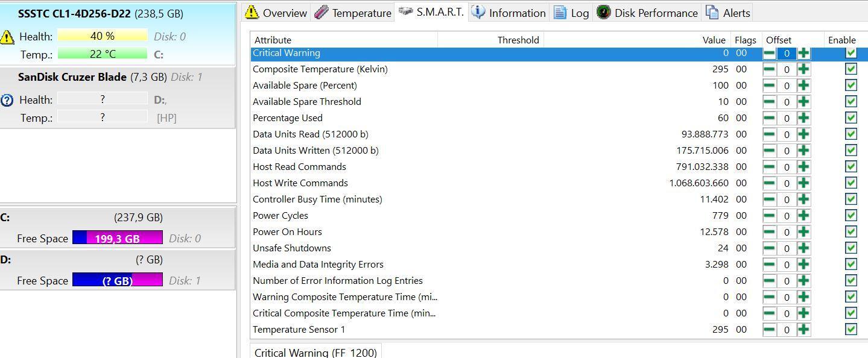Decrease offset for Available Spare (Percent)
This screenshot has width=868, height=358.
point(769,86)
